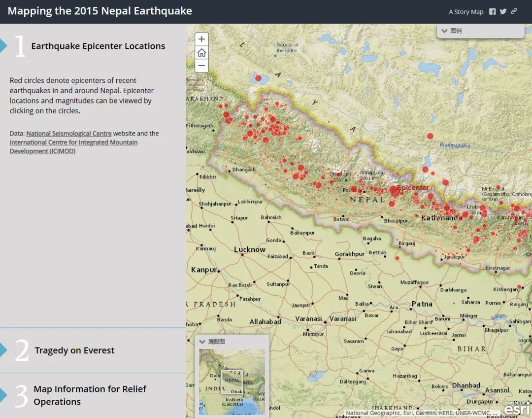Click the Pithoragarh town label
The image size is (532, 418).
point(199,126)
